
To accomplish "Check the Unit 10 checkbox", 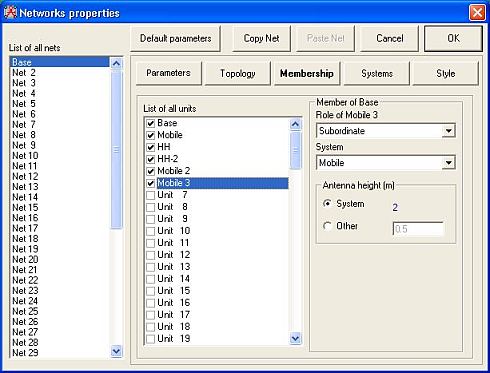I will click(x=151, y=231).
